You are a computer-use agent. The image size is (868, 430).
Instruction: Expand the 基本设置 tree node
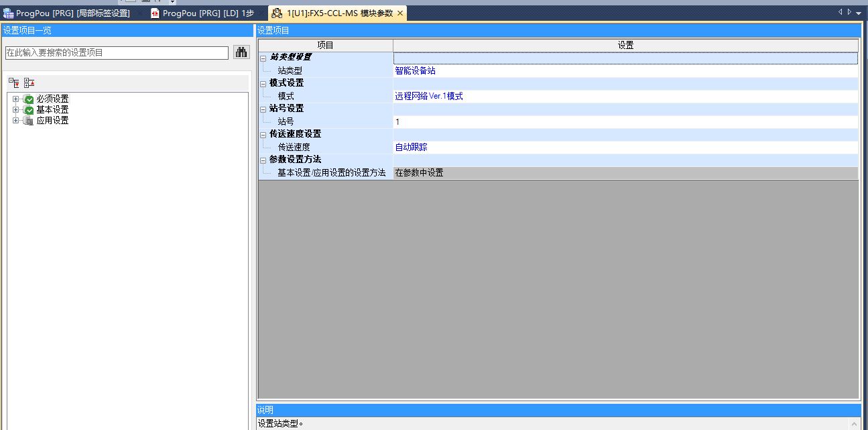point(15,110)
